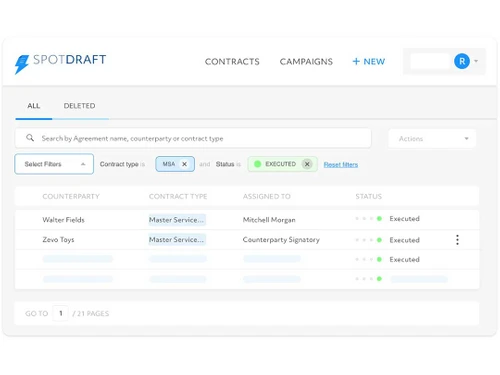Open the three-dot menu for Zevo Toys
This screenshot has width=500, height=375.
[457, 240]
